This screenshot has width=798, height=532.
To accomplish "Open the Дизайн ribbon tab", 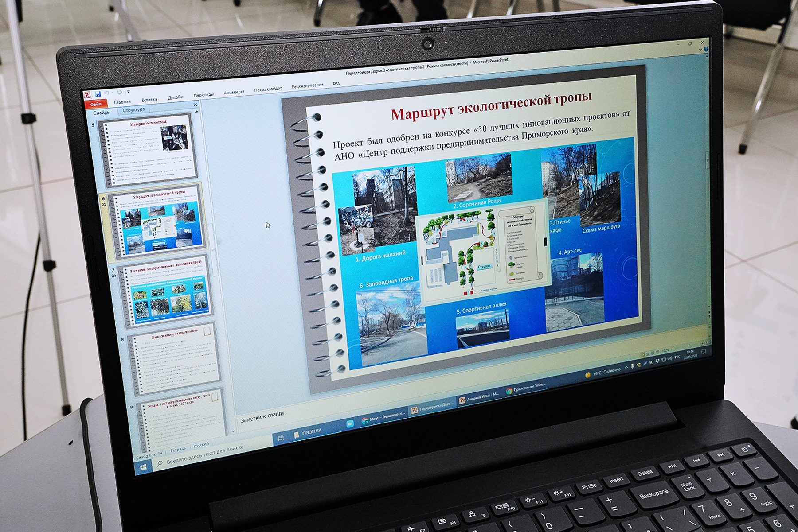I will (x=176, y=97).
